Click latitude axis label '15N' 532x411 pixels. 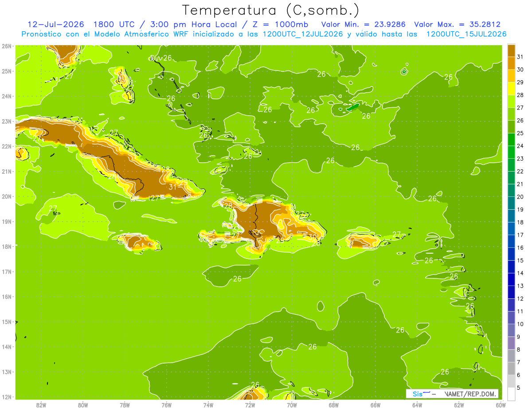click(x=6, y=322)
